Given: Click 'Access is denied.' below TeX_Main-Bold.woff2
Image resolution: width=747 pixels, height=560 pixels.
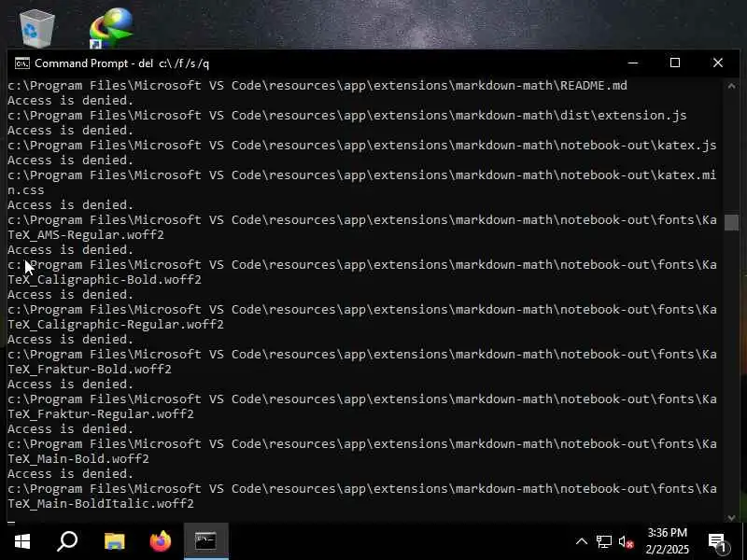Looking at the screenshot, I should point(71,474).
